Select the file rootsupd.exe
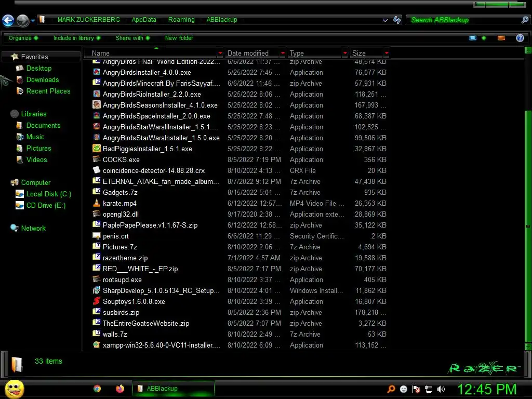The height and width of the screenshot is (399, 532). pyautogui.click(x=122, y=280)
